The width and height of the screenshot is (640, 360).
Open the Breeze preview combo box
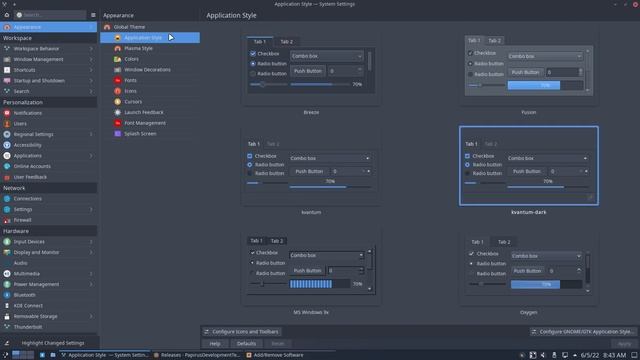[327, 56]
